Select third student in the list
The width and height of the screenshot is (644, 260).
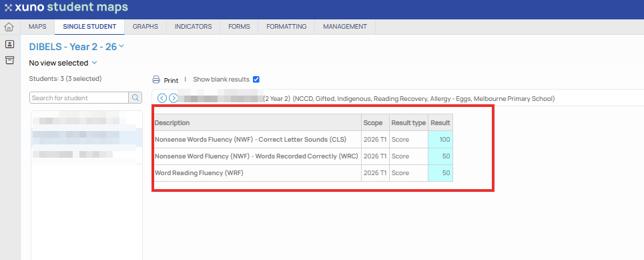tap(87, 155)
